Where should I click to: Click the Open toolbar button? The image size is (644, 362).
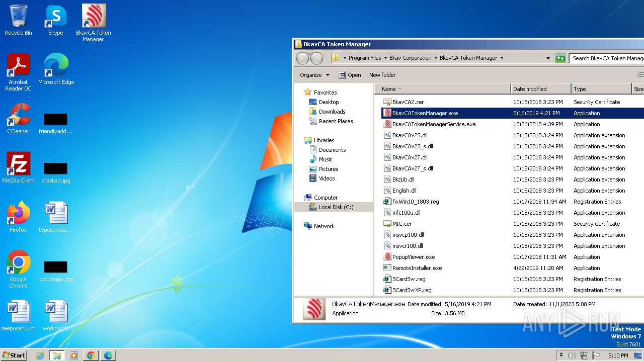[350, 75]
